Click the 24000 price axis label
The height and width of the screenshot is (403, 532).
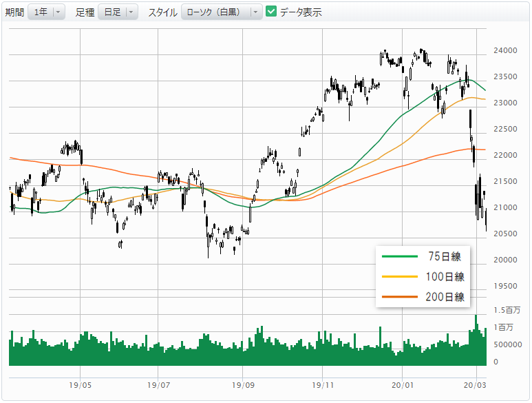tap(505, 50)
